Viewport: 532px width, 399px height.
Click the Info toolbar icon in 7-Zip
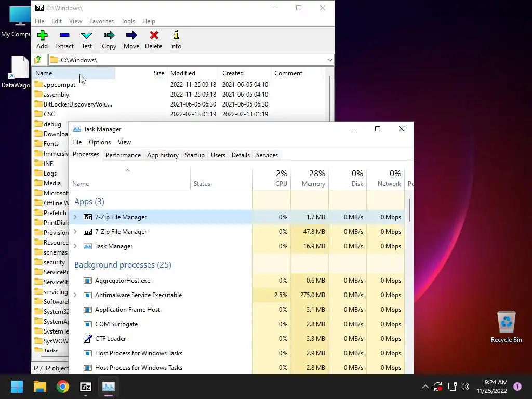click(176, 39)
